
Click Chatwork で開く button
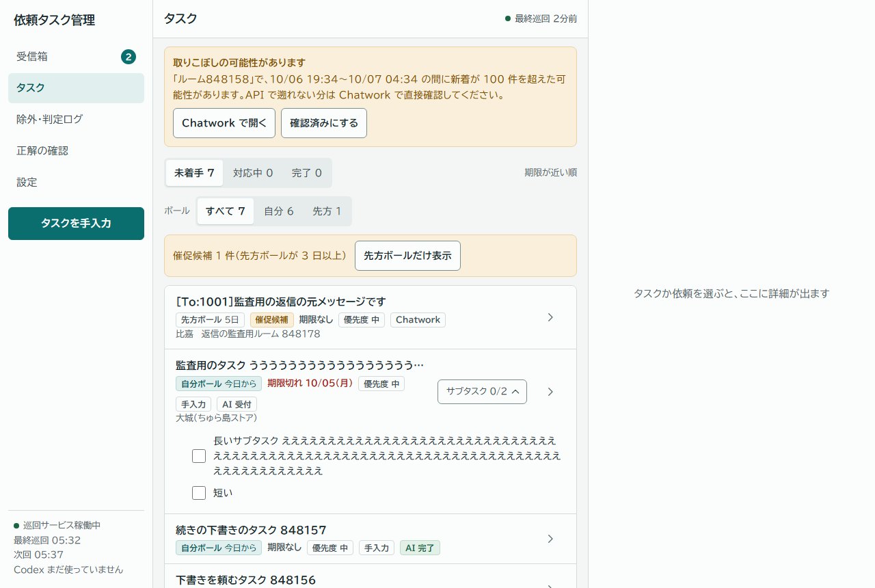tap(224, 123)
